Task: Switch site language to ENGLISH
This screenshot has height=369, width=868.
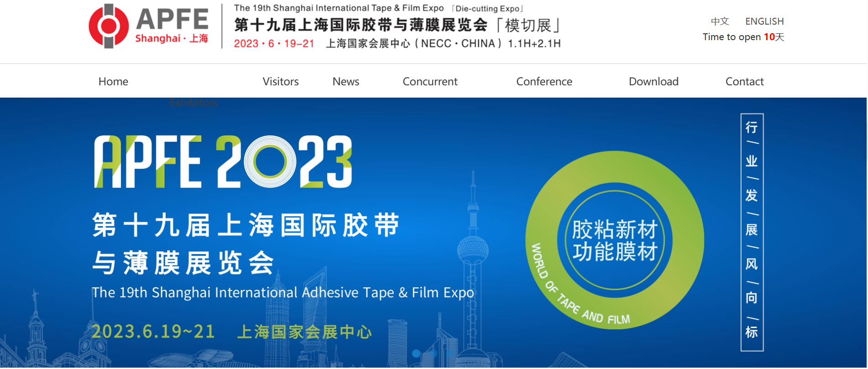Action: [764, 21]
